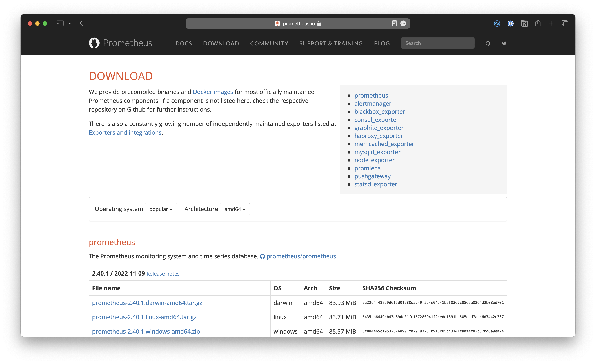Click the GitHub icon in navbar
This screenshot has width=596, height=364.
[488, 43]
